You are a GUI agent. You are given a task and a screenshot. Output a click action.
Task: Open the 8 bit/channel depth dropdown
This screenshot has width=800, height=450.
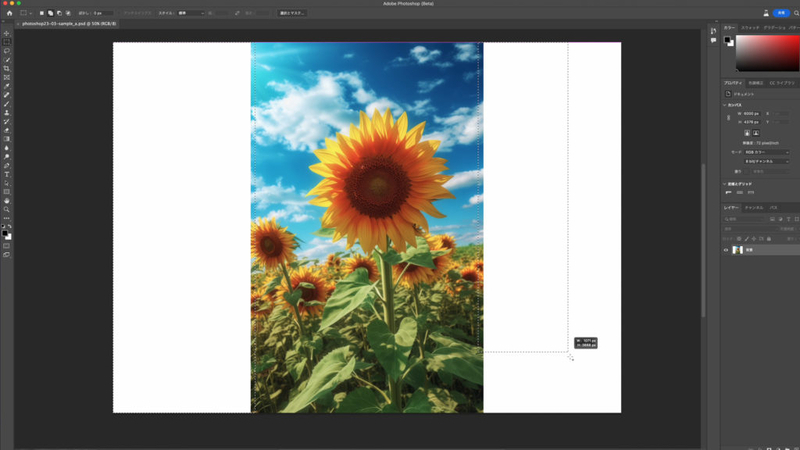click(x=766, y=161)
